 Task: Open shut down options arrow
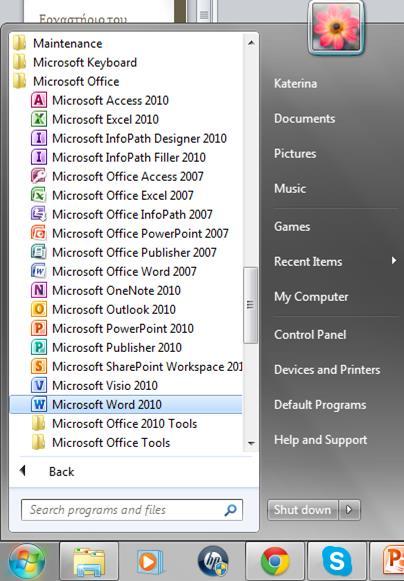(349, 510)
